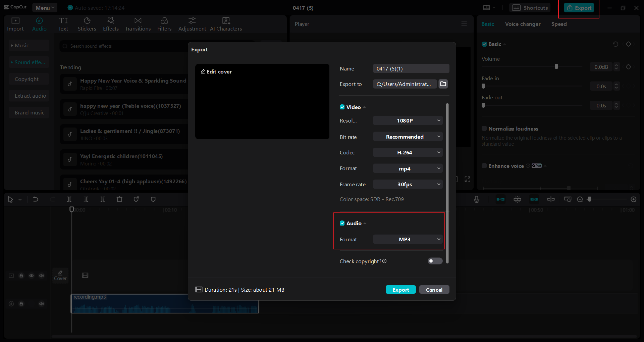The image size is (644, 342).
Task: Click the Player panel menu icon
Action: [x=464, y=24]
